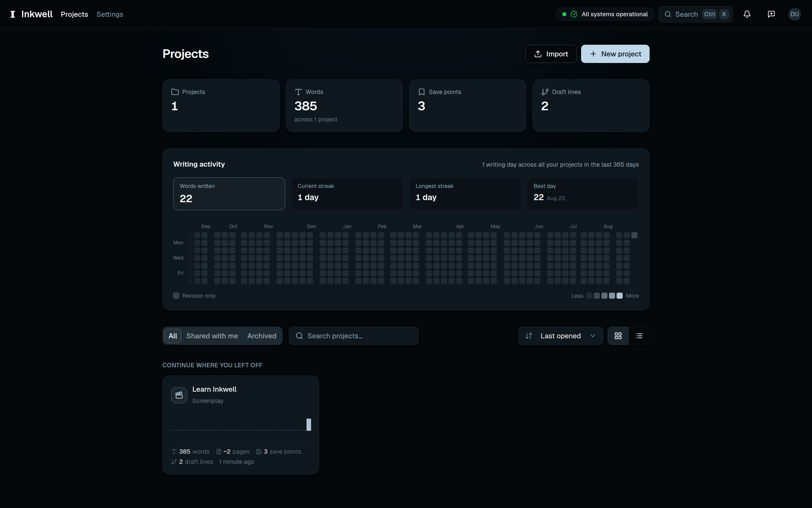Click the 'Projects' page heading

pyautogui.click(x=185, y=54)
